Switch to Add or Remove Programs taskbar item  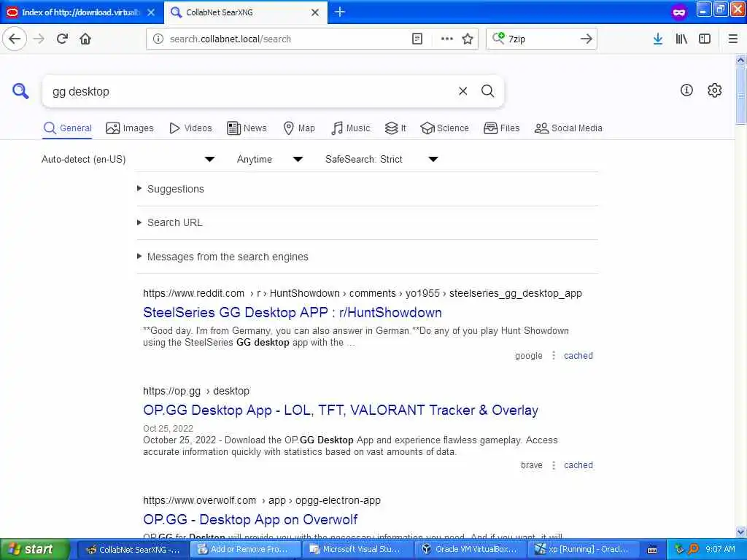click(244, 550)
